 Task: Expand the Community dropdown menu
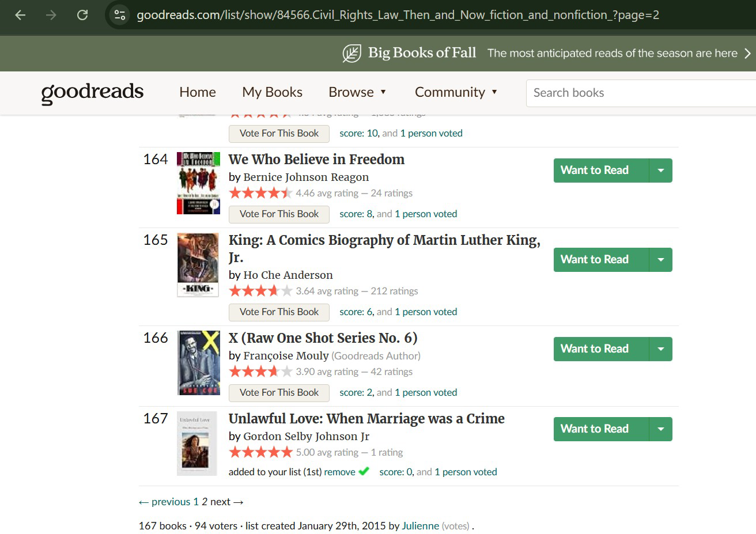pyautogui.click(x=456, y=92)
